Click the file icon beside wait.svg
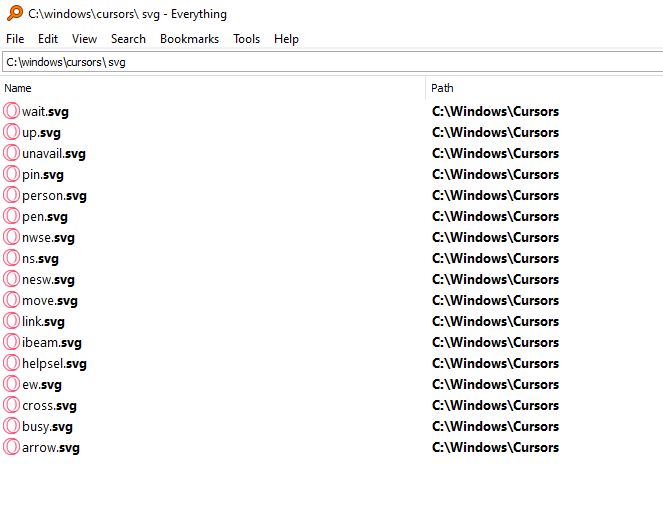This screenshot has height=520, width=663. (12, 111)
